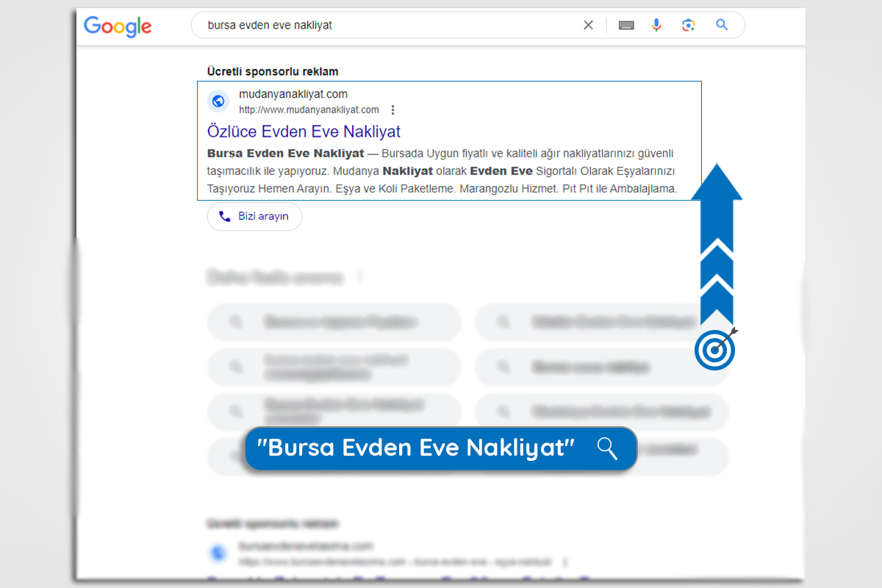This screenshot has width=882, height=588.
Task: Open the 'Özlüce Evden Eve Nakliyat' ad link
Action: 304,132
